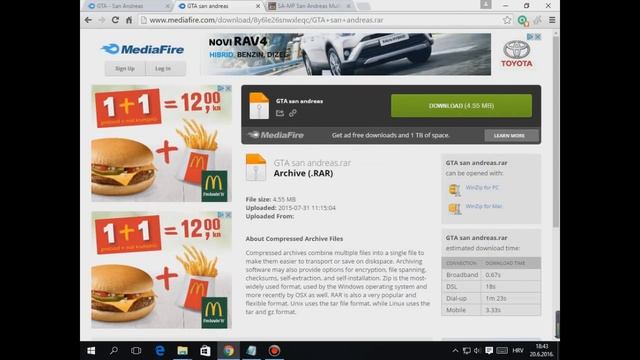Click the WinZip for PC icon

point(455,190)
